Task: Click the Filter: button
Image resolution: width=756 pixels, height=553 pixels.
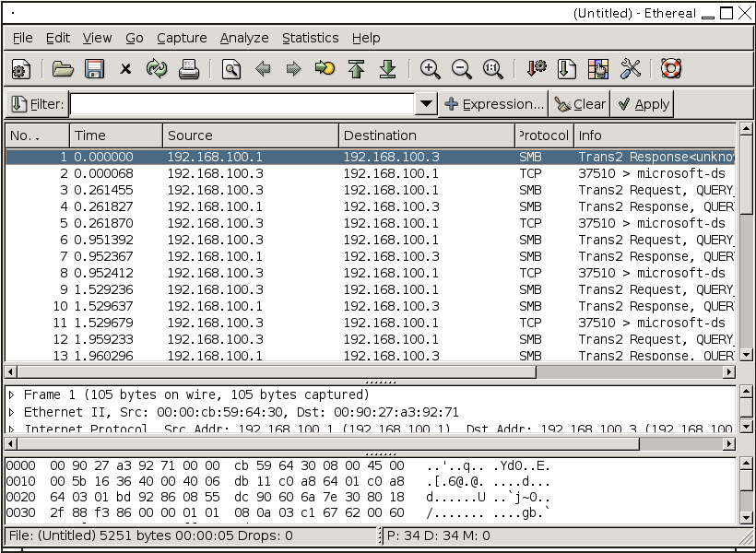Action: point(37,104)
